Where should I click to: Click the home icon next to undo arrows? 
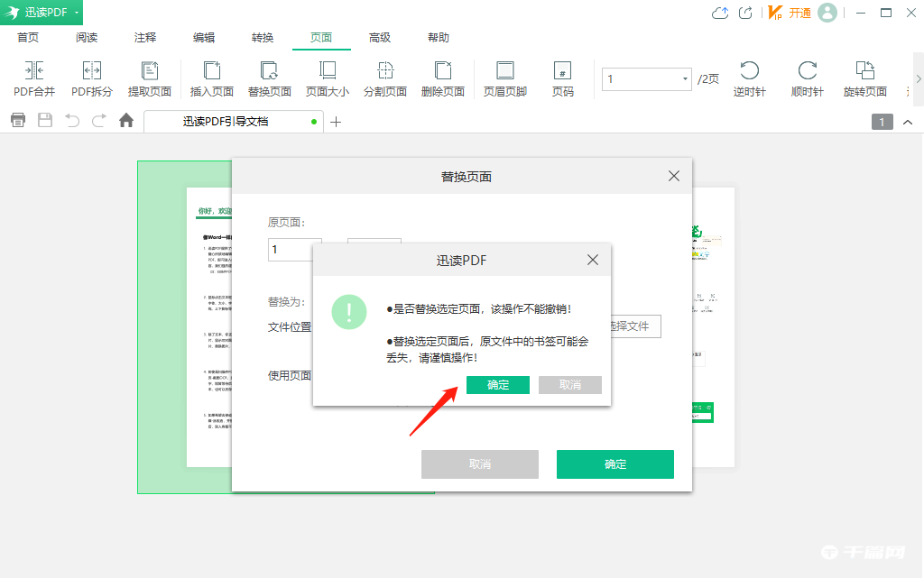(x=125, y=120)
